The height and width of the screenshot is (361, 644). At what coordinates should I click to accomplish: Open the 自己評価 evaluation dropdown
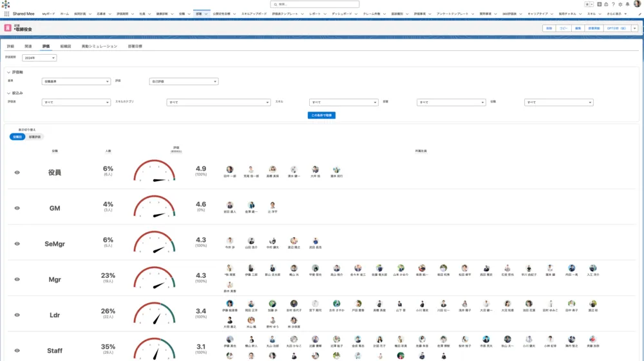tap(184, 81)
